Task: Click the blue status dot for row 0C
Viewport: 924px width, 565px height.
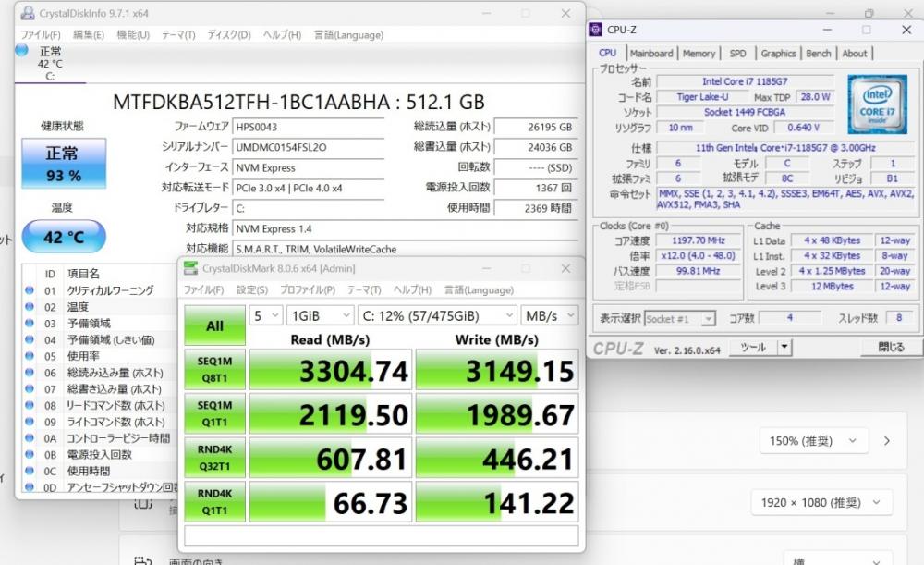Action: pos(30,471)
